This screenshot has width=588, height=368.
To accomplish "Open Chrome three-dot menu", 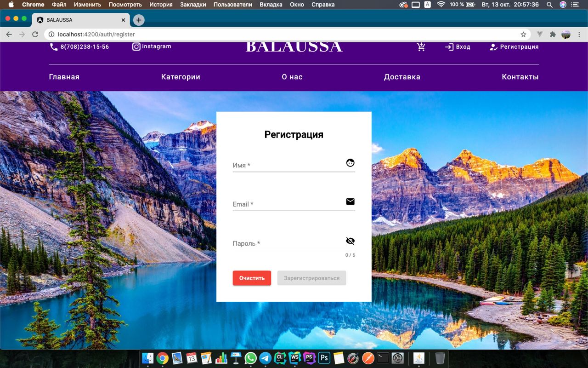I will [x=579, y=34].
